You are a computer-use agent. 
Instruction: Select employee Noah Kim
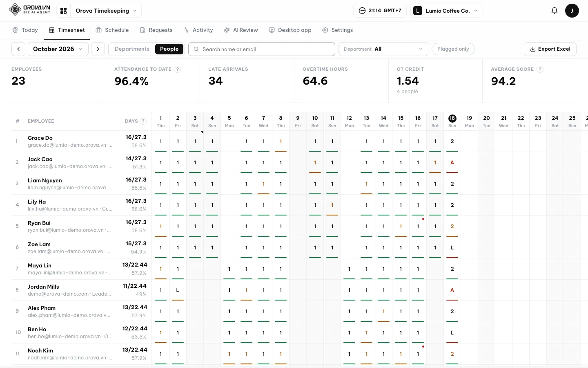[40, 351]
